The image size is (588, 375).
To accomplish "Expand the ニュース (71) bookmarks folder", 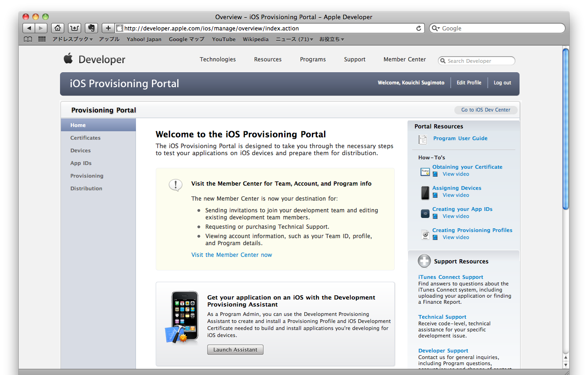I will coord(294,39).
